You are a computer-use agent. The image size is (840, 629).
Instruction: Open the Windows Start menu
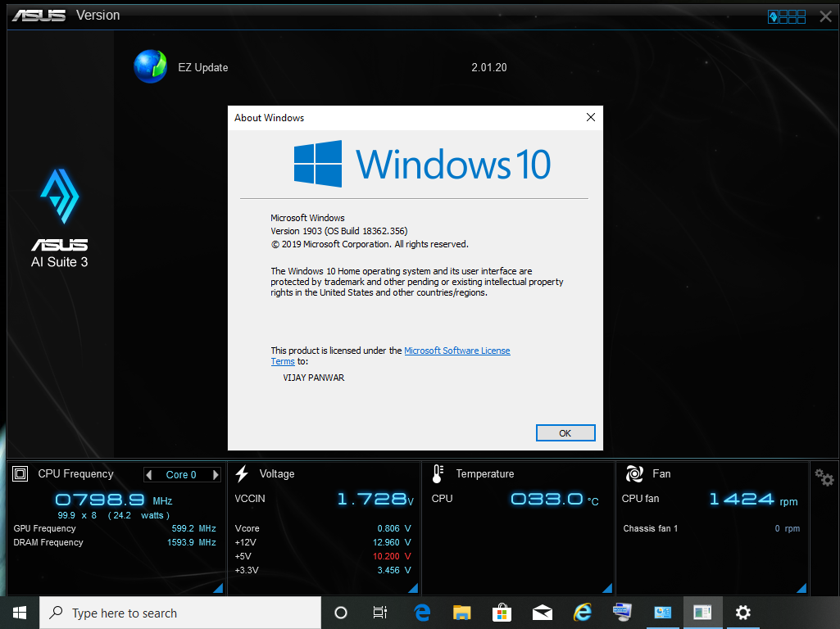(x=20, y=613)
